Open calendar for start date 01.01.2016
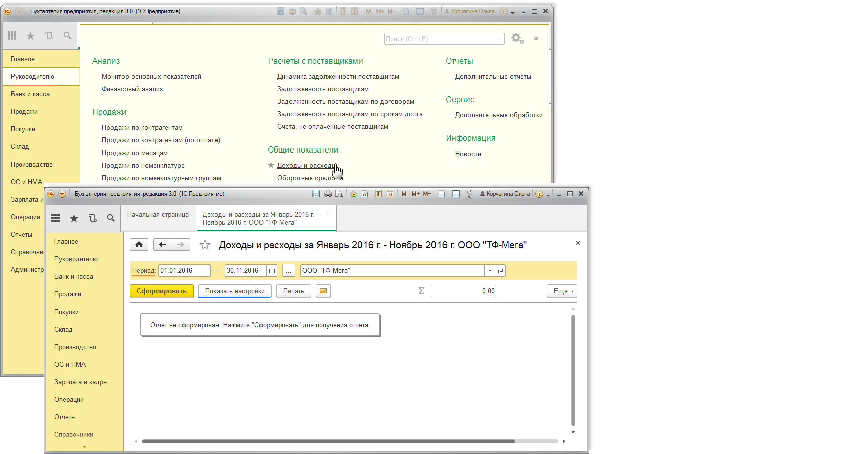868x454 pixels. [x=205, y=271]
